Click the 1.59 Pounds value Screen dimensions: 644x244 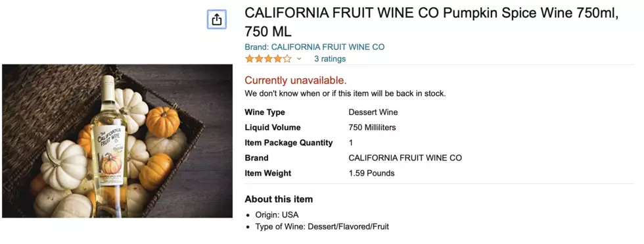pos(371,173)
